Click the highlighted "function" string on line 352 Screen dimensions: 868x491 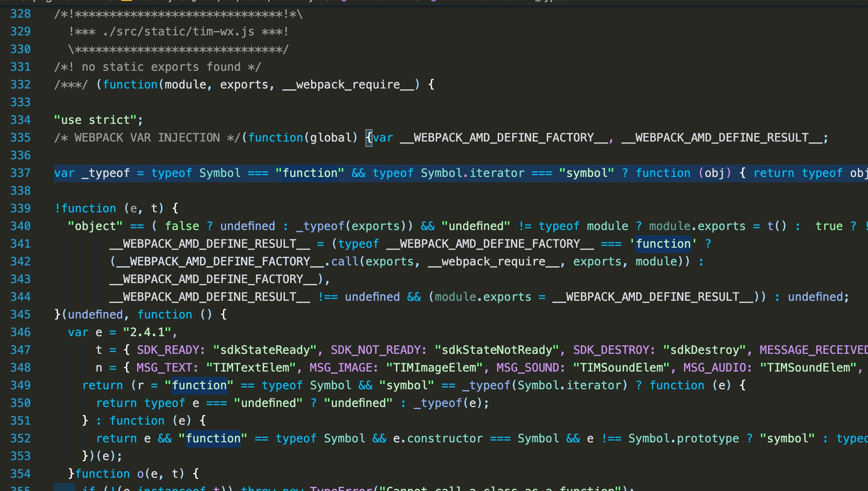(x=213, y=438)
